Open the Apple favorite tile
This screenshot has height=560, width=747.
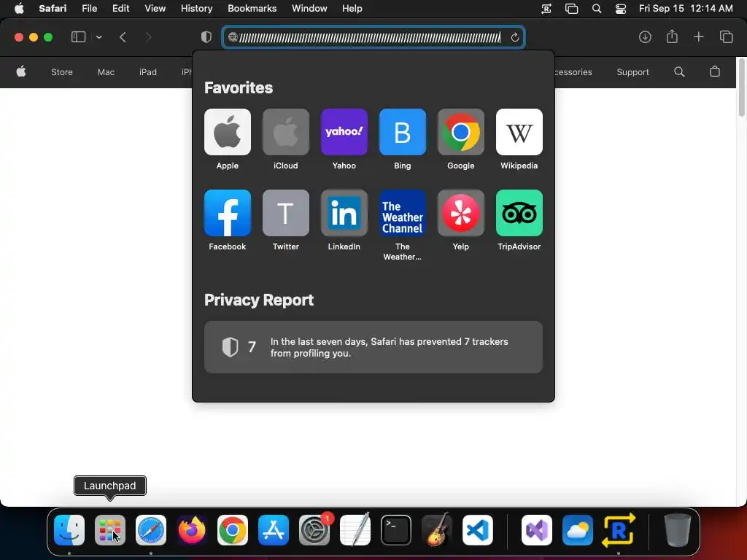(x=228, y=132)
